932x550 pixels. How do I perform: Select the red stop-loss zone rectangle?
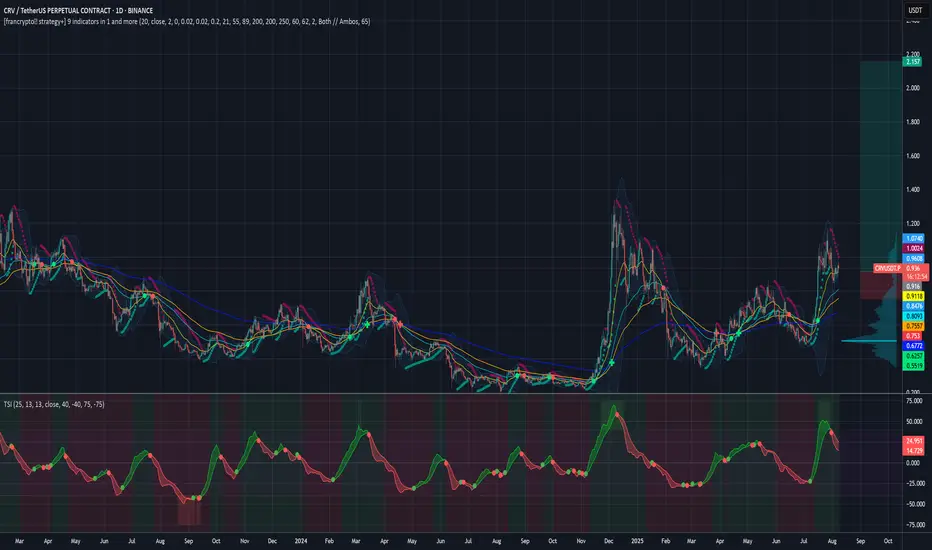tap(878, 289)
